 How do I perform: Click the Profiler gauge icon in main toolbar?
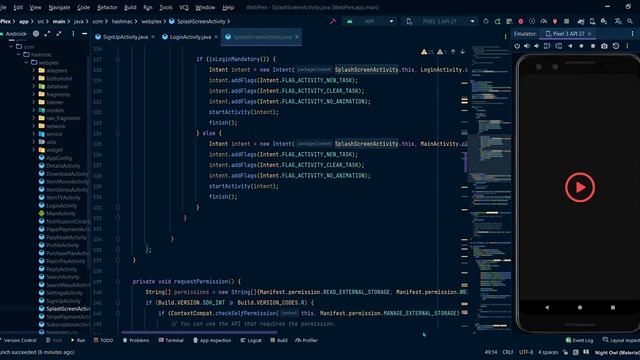543,21
